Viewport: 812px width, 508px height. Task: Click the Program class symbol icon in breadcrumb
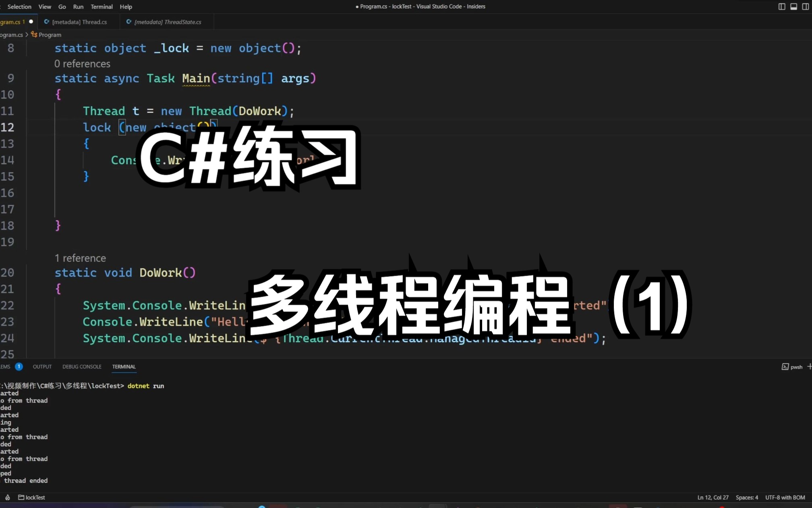(34, 35)
